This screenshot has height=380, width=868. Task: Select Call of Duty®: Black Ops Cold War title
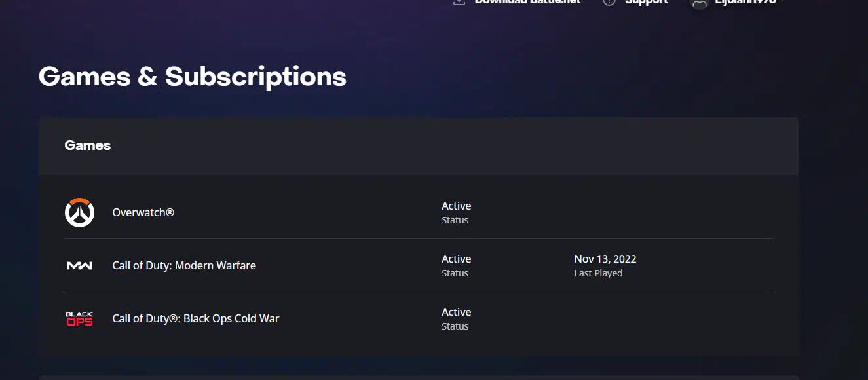196,318
